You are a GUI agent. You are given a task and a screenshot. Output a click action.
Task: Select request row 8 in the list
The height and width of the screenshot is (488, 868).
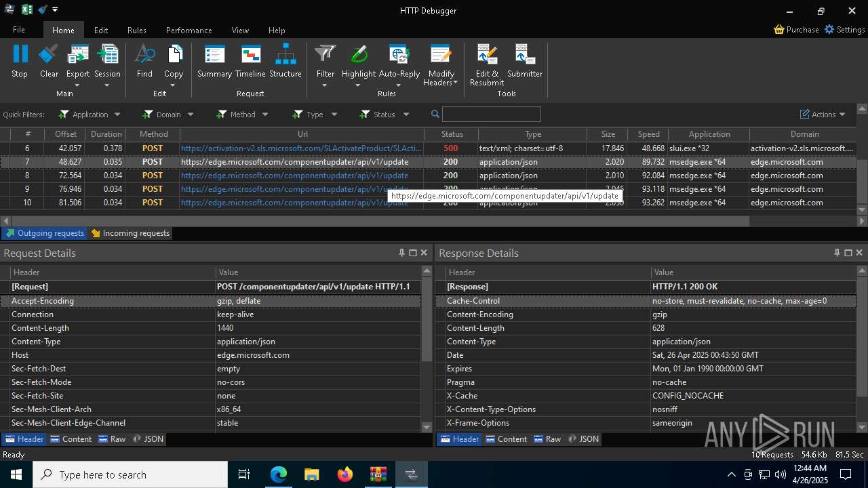428,176
